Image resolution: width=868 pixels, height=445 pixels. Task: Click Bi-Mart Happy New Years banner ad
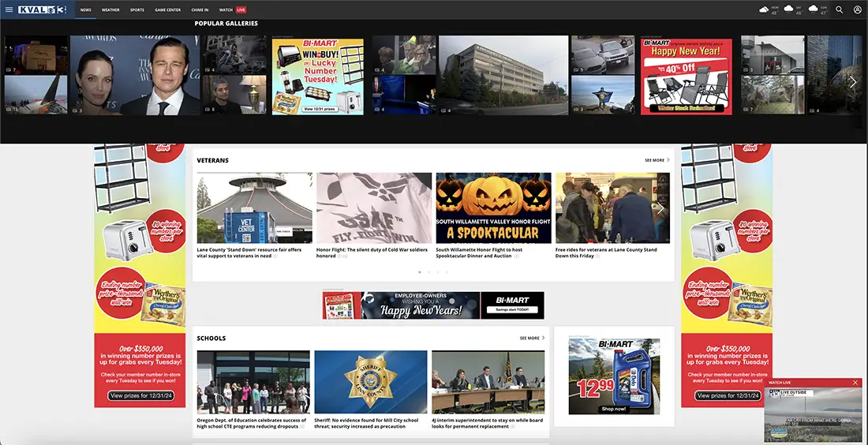(x=433, y=305)
